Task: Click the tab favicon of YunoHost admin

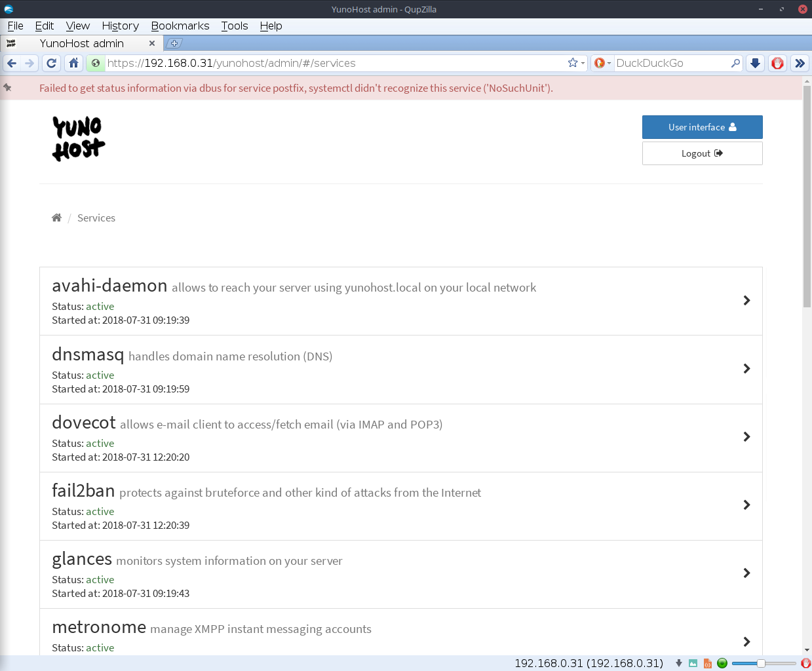Action: [x=11, y=43]
